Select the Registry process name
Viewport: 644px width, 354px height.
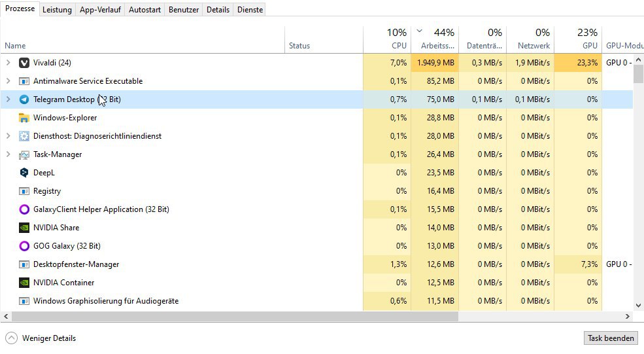47,191
